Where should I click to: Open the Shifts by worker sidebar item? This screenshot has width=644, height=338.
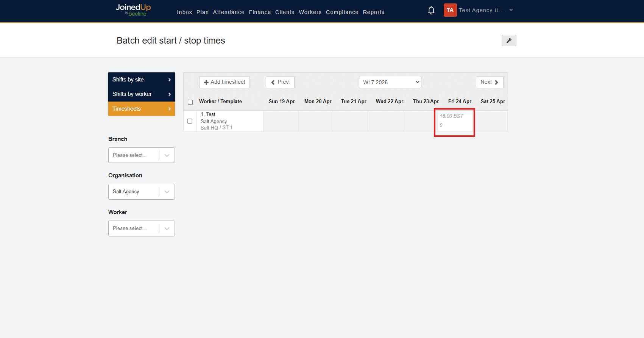click(142, 94)
